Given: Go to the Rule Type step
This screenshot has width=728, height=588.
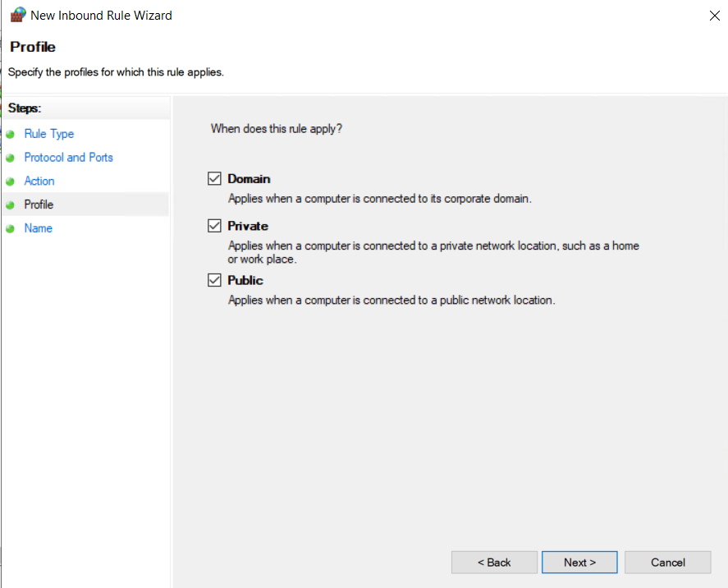Looking at the screenshot, I should [x=48, y=134].
